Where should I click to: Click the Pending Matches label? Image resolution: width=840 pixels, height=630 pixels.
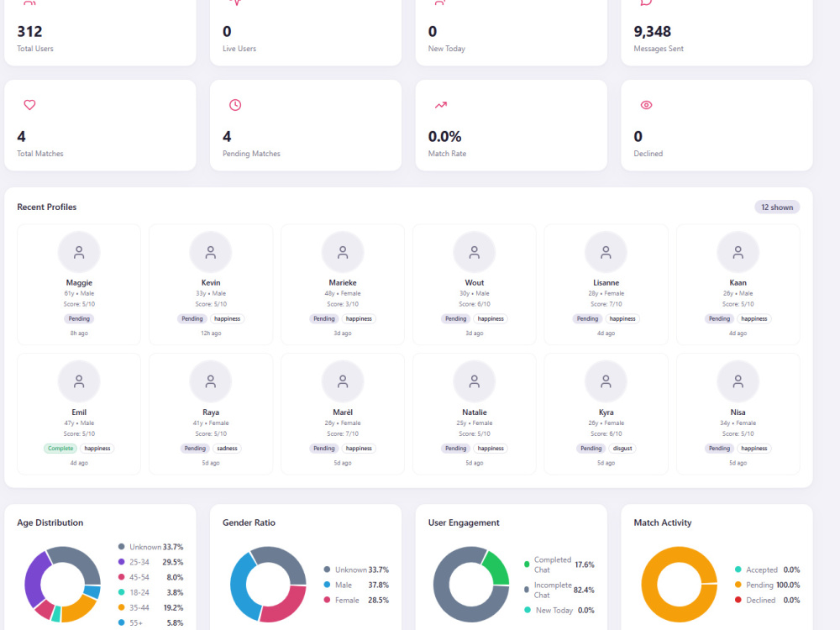tap(251, 154)
